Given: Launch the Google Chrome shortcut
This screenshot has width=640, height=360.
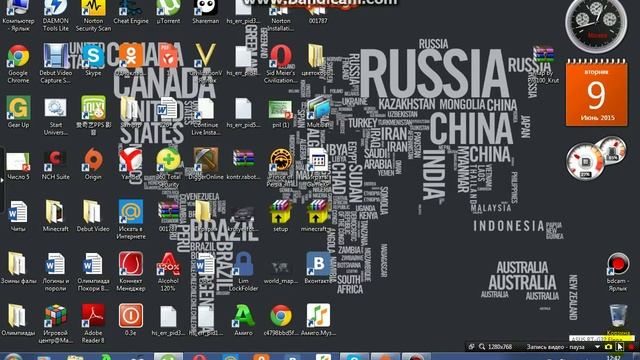Looking at the screenshot, I should [18, 64].
